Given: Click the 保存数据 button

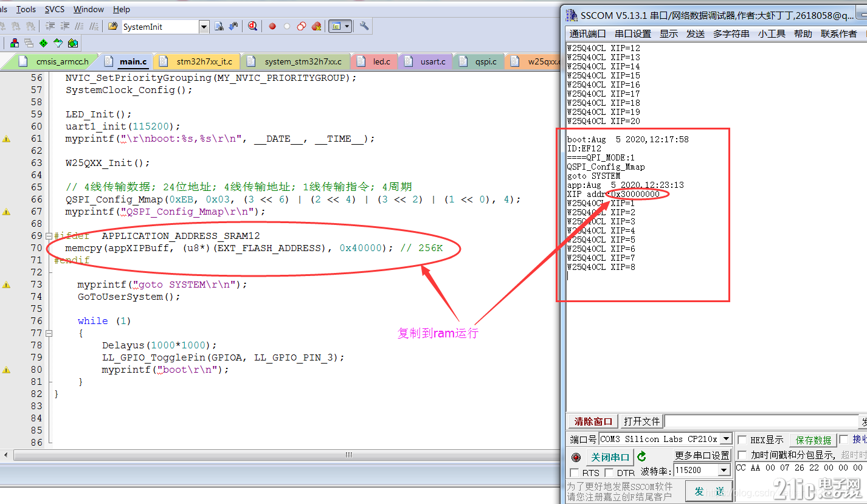Looking at the screenshot, I should (x=813, y=440).
